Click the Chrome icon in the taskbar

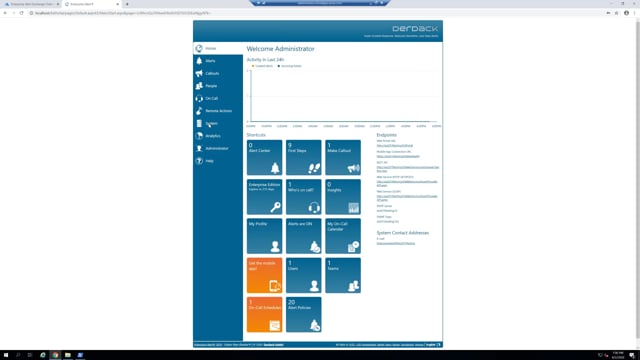(55, 355)
